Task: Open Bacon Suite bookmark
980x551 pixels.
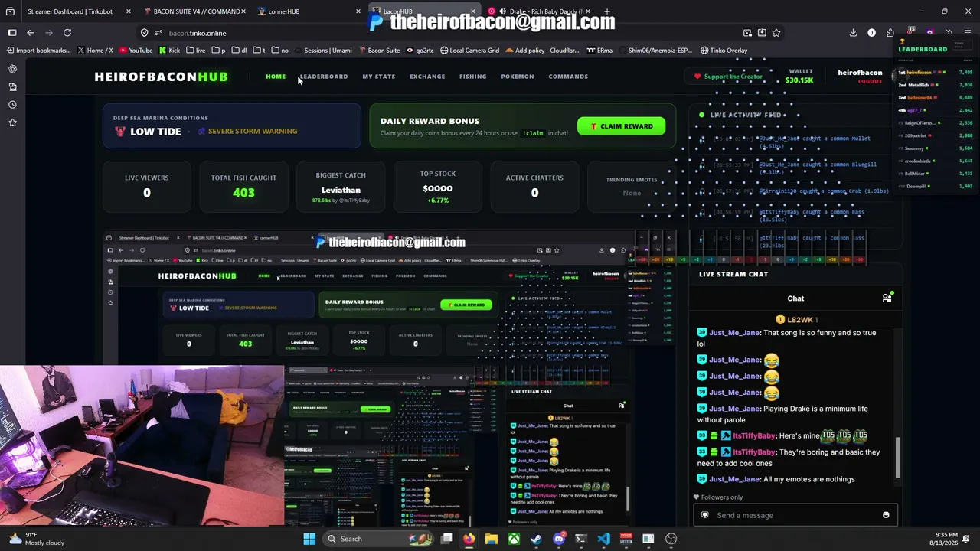Action: [x=379, y=51]
